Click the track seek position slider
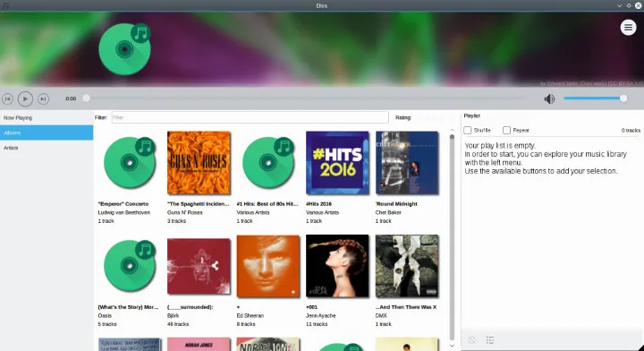The height and width of the screenshot is (351, 644). pos(305,98)
